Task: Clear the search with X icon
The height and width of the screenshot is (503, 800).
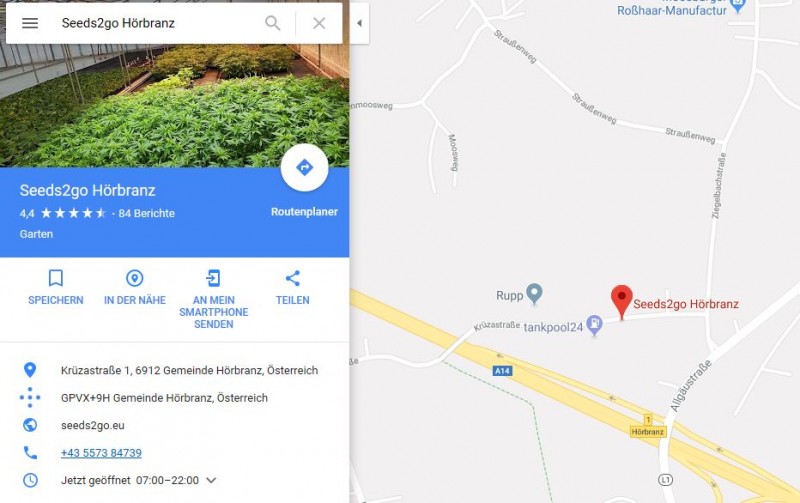Action: (x=319, y=23)
